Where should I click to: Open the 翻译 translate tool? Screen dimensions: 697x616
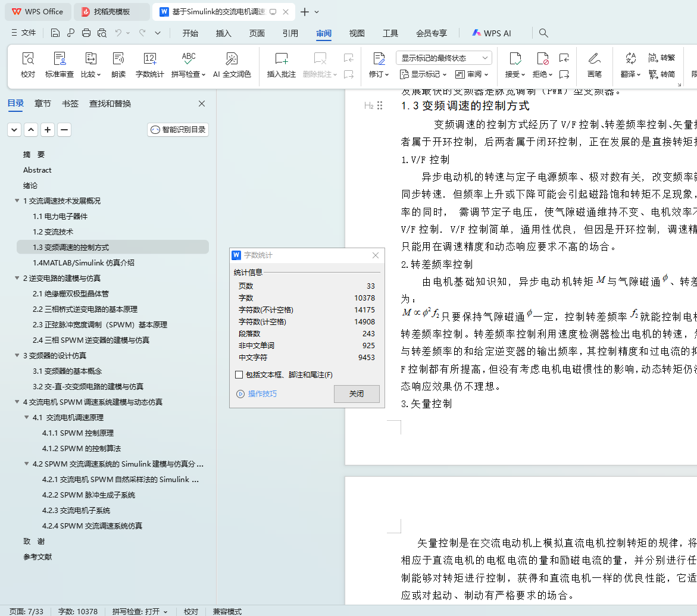tap(630, 65)
